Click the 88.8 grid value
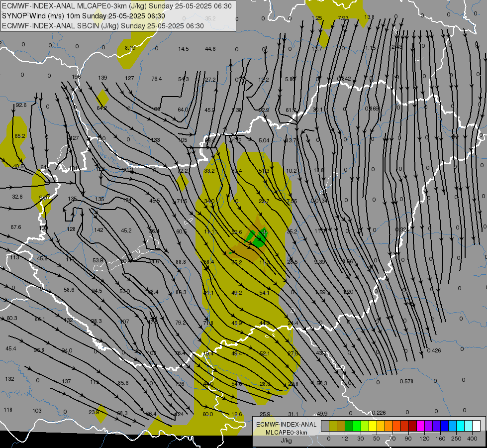 181,262
